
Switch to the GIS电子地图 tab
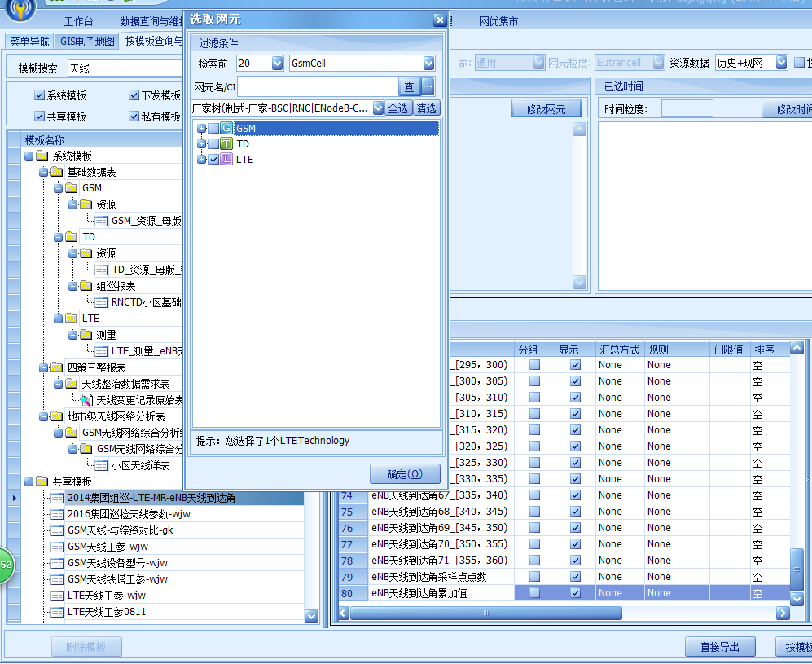pyautogui.click(x=87, y=42)
